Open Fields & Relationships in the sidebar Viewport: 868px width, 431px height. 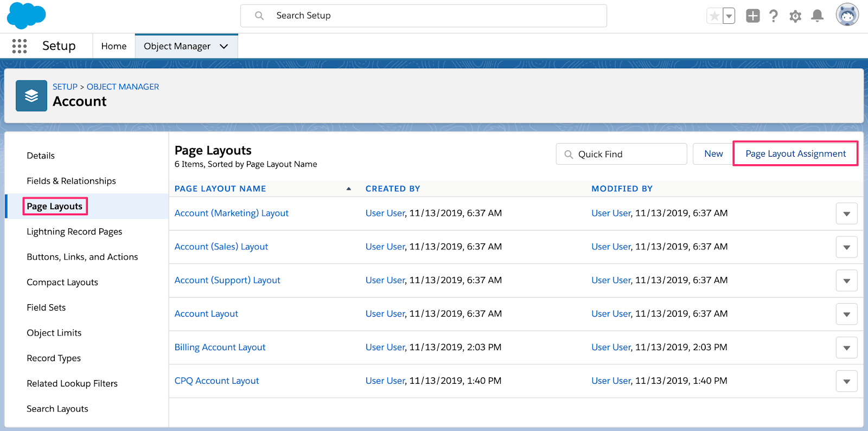(72, 181)
